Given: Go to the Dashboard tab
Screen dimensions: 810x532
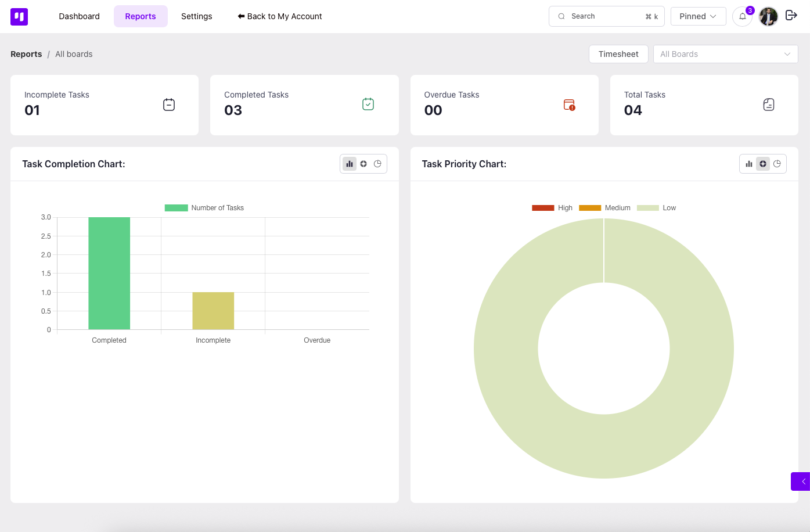Looking at the screenshot, I should coord(79,16).
